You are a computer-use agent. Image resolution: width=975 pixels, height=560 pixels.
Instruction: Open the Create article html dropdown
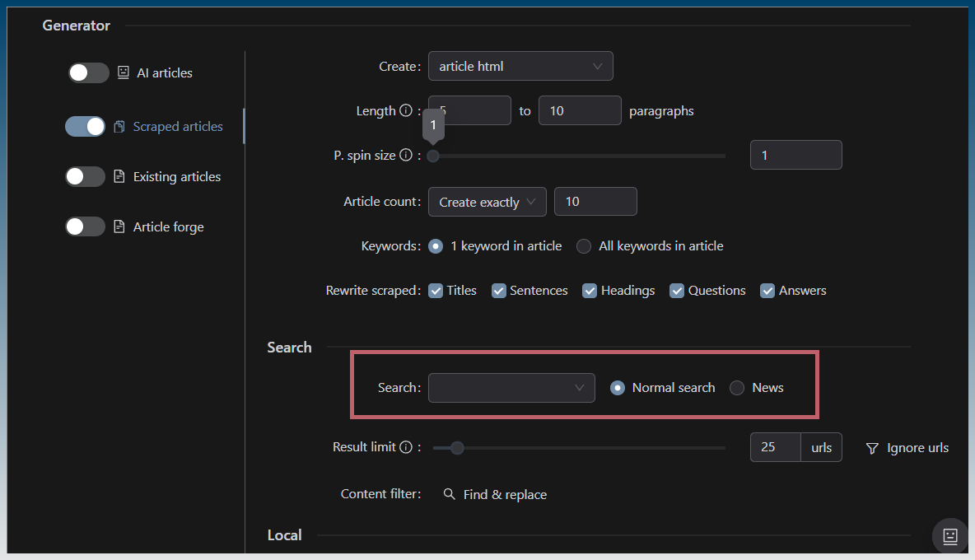(520, 67)
